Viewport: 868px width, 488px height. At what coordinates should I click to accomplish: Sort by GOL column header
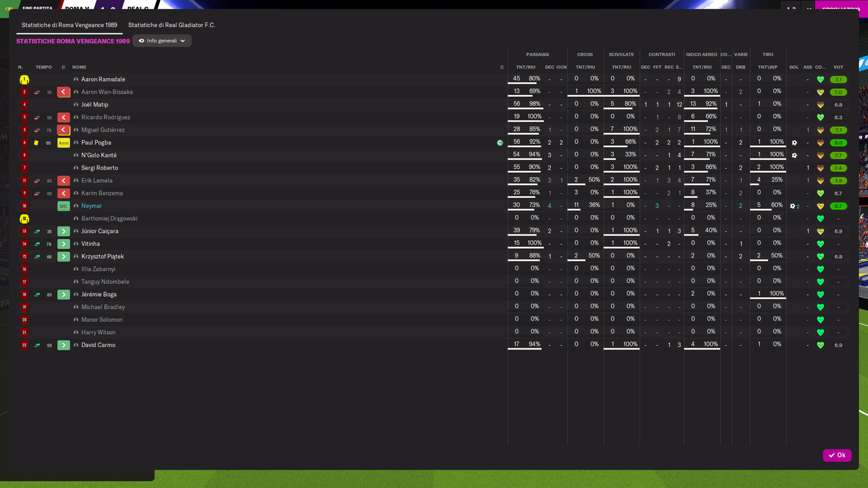pyautogui.click(x=794, y=67)
